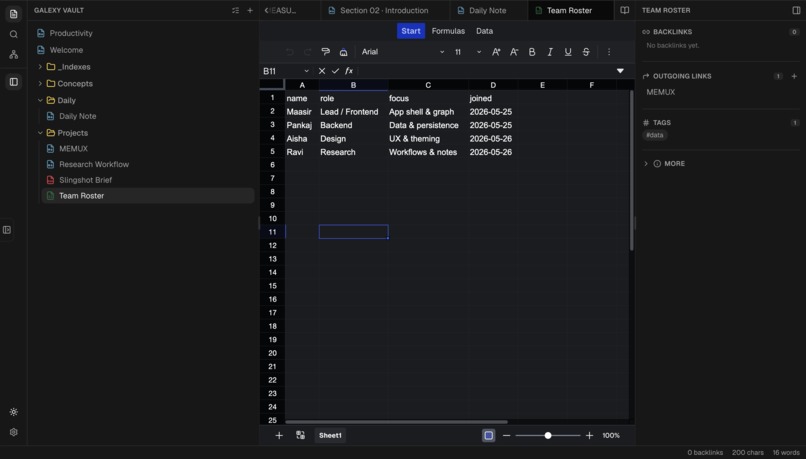Image resolution: width=806 pixels, height=459 pixels.
Task: Open the search icon in left rail
Action: 13,34
